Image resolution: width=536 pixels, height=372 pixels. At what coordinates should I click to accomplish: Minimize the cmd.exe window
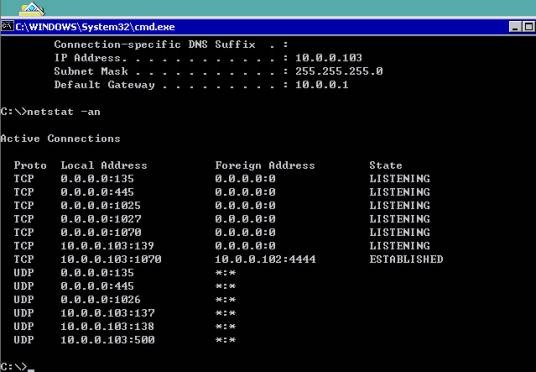pyautogui.click(x=515, y=26)
